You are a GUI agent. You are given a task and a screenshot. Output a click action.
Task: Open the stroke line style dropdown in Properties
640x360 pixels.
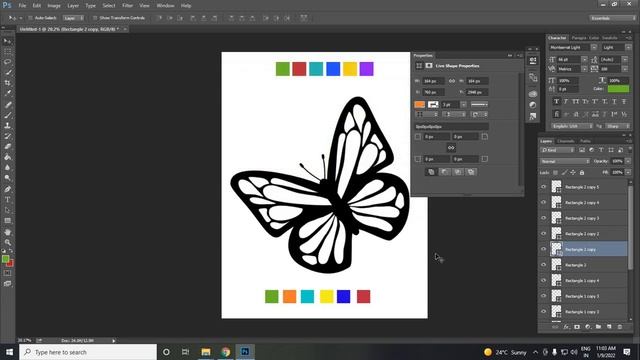[479, 105]
